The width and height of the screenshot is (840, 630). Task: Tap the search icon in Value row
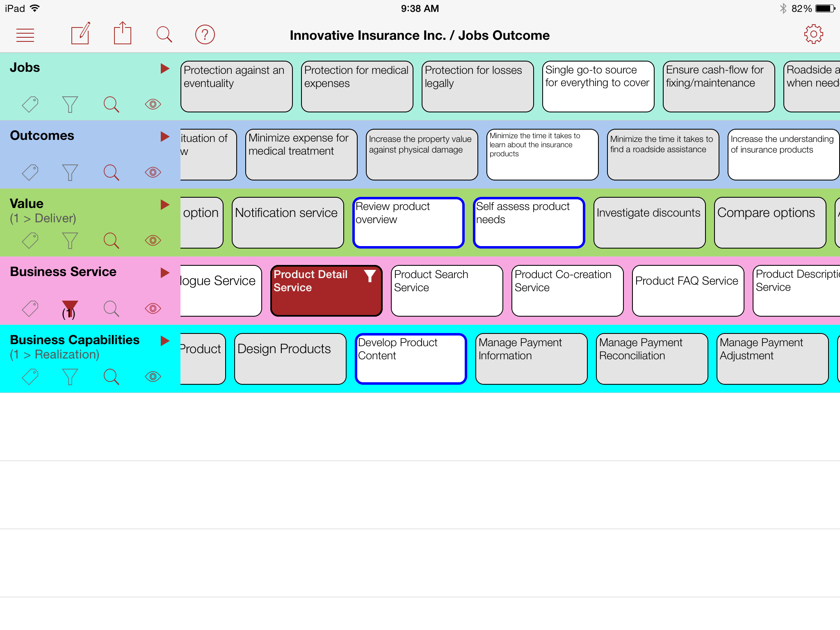click(111, 240)
